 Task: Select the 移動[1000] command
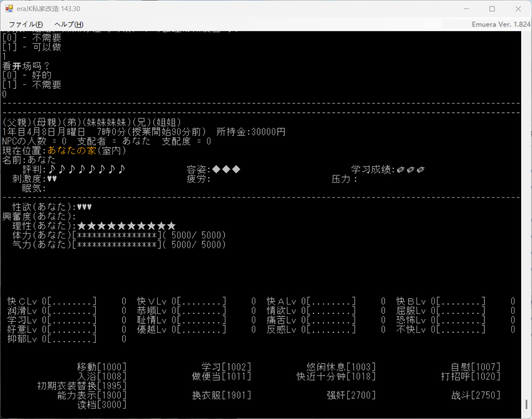coord(102,367)
